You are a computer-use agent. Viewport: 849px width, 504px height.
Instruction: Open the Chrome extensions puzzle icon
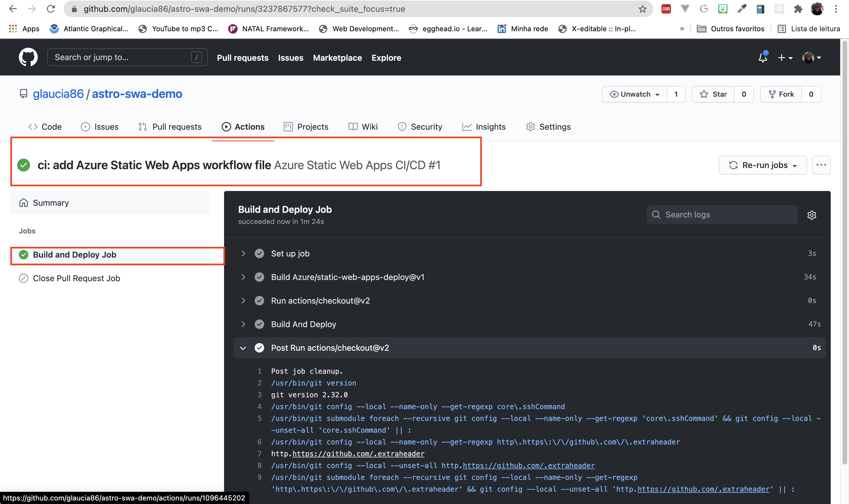pyautogui.click(x=798, y=9)
